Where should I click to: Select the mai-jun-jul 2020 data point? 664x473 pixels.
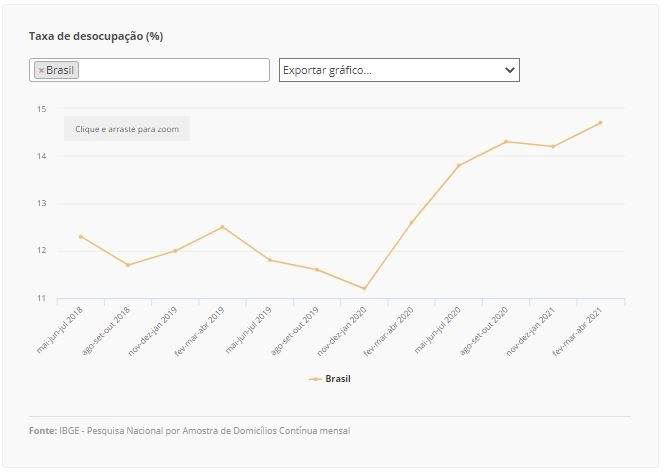click(459, 166)
